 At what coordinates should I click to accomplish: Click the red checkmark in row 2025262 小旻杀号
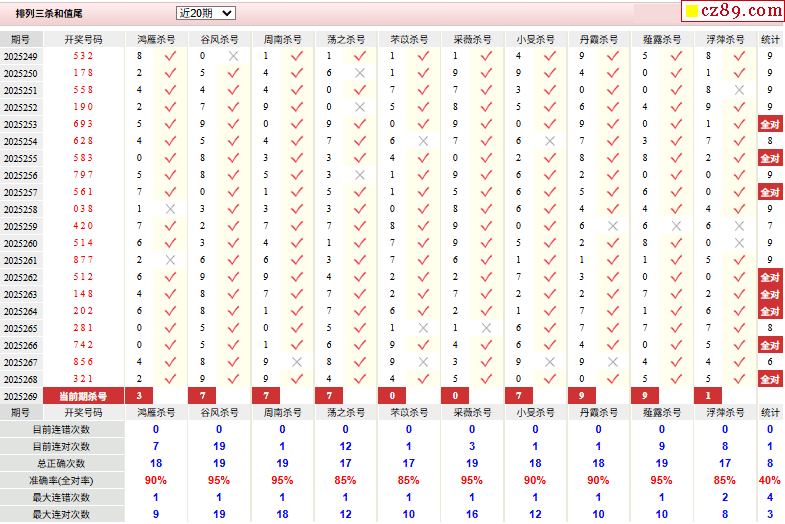tap(550, 277)
